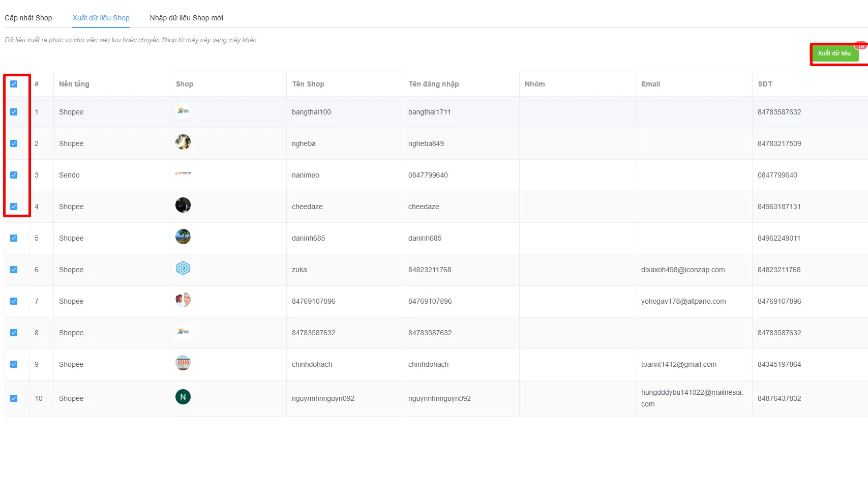Click avatar in row 8 shop 84783587632
Image resolution: width=868 pixels, height=497 pixels.
(x=183, y=331)
